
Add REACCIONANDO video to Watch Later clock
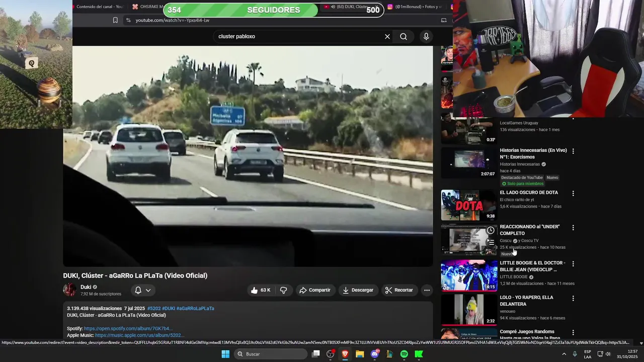point(491,230)
